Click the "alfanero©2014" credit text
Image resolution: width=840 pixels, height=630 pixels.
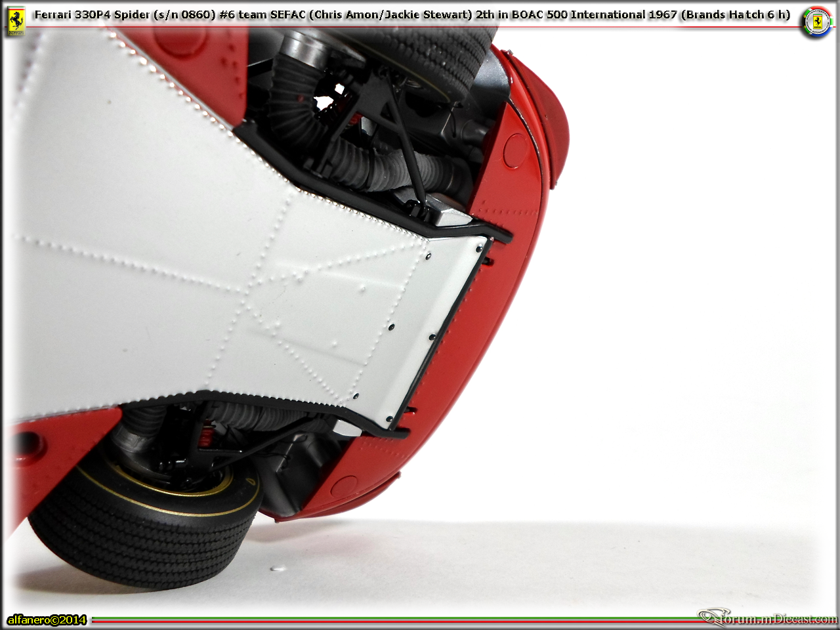coord(47,619)
